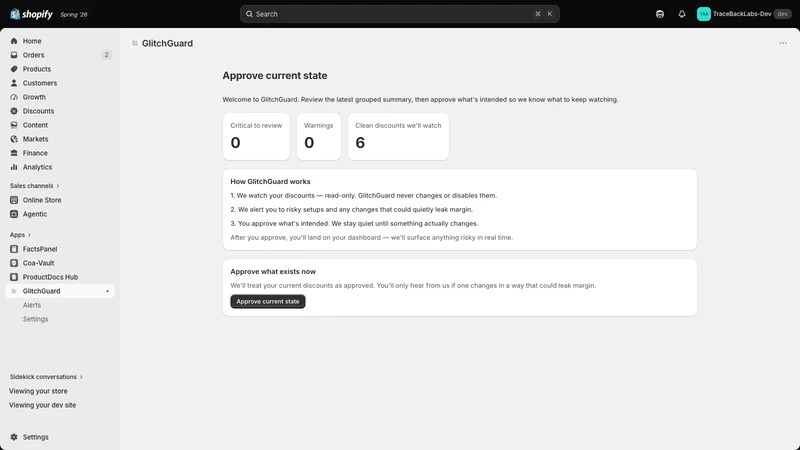Expand the Apps section
The image size is (800, 450).
(20, 235)
